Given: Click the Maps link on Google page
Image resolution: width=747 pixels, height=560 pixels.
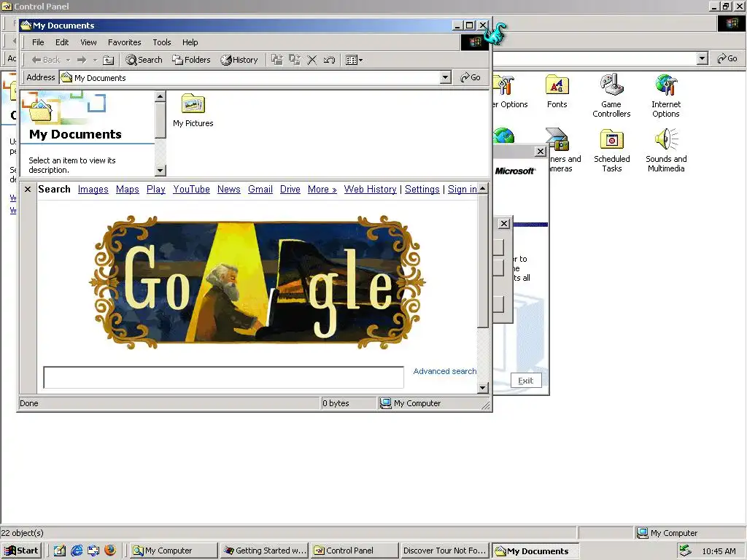Looking at the screenshot, I should [127, 189].
